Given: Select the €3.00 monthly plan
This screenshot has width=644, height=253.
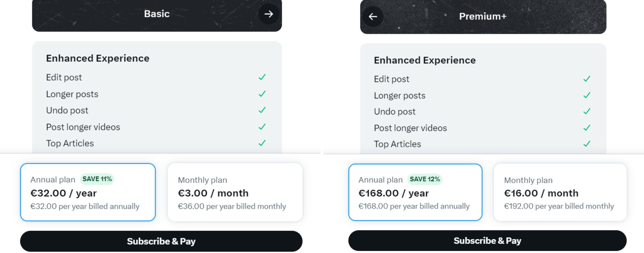Looking at the screenshot, I should 235,192.
